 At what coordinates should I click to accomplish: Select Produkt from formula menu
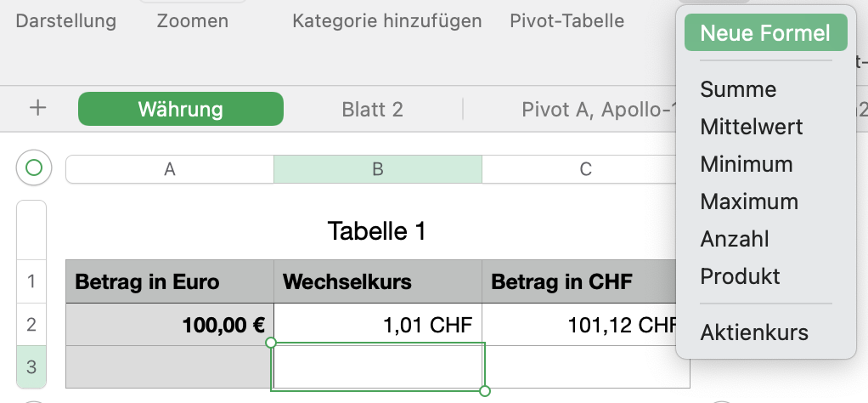coord(740,276)
